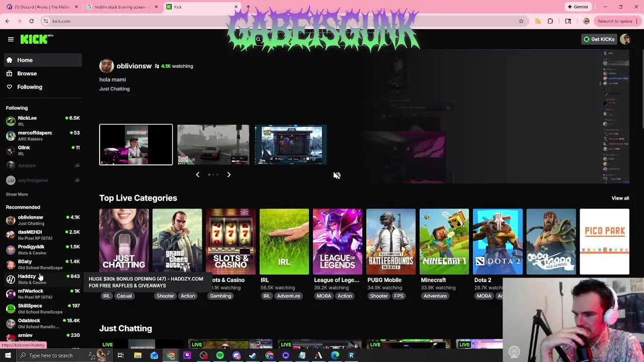
Task: Open offline channel anythingelse
Action: [x=43, y=180]
